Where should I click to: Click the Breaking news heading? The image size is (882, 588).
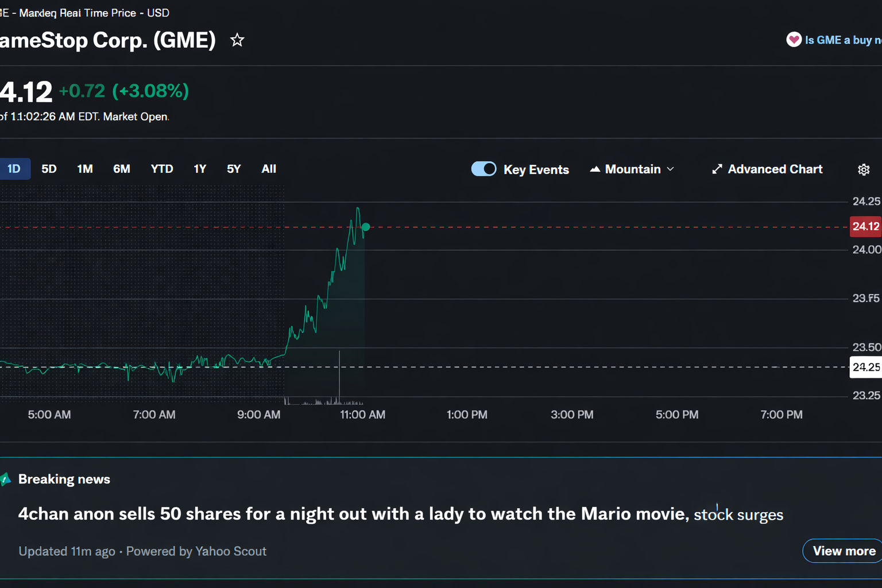[64, 479]
